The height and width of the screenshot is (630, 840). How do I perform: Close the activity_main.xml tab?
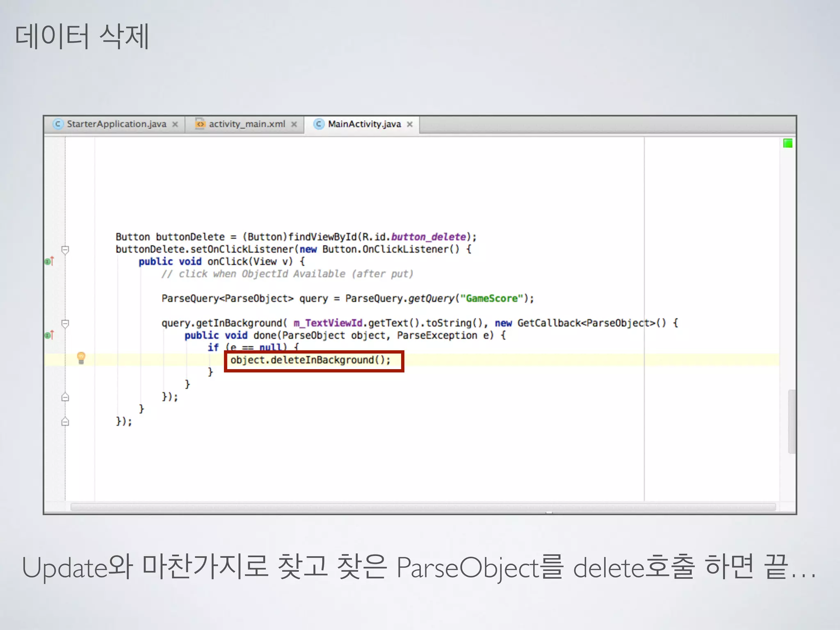pyautogui.click(x=294, y=124)
